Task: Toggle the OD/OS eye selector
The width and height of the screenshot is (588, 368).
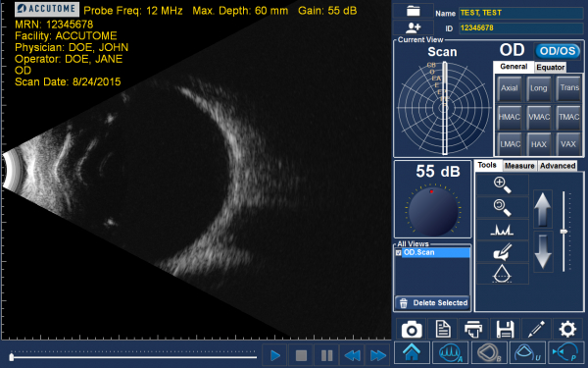Action: pyautogui.click(x=558, y=51)
